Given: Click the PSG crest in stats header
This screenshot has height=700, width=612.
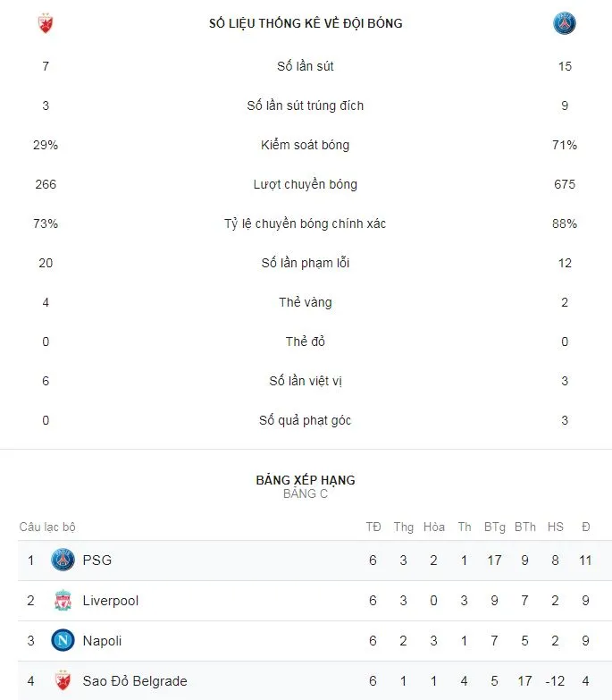Looking at the screenshot, I should click(565, 23).
